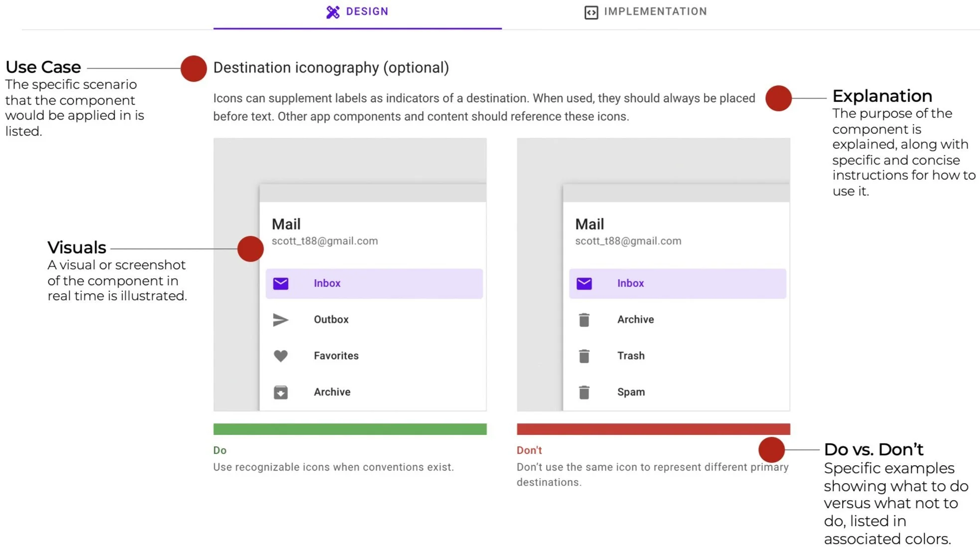Click the Inbox envelope icon in the right panel

[584, 284]
